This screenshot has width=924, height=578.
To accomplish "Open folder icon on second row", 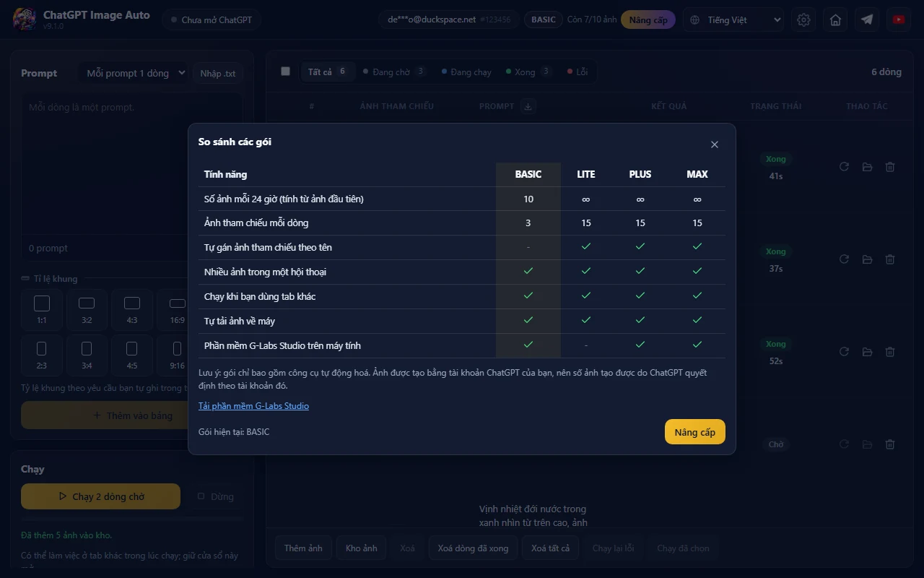I will point(867,259).
